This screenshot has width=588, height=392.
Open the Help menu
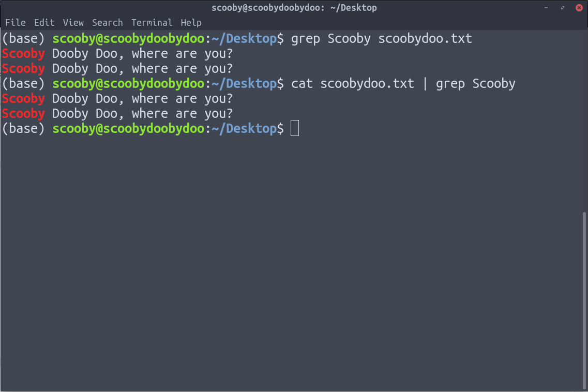point(191,23)
